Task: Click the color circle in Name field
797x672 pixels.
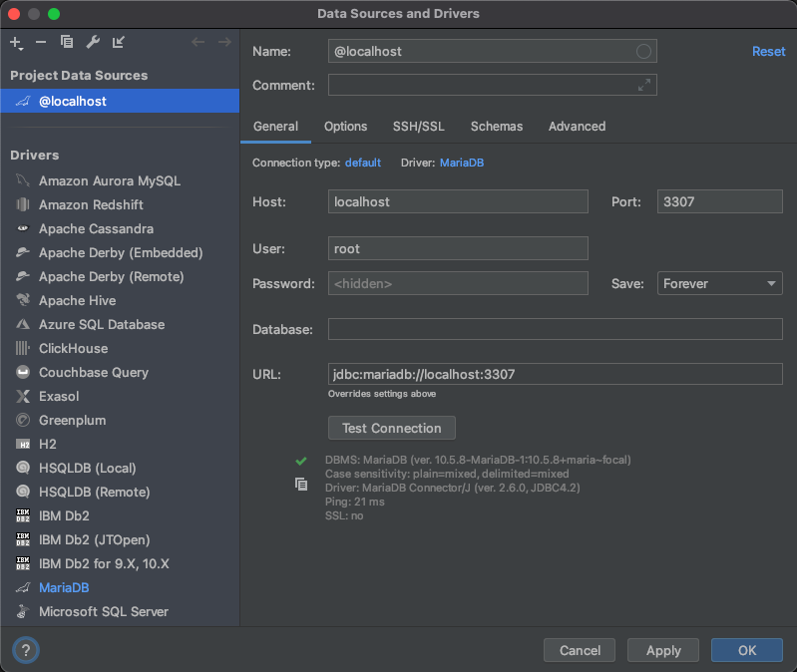Action: pyautogui.click(x=643, y=51)
